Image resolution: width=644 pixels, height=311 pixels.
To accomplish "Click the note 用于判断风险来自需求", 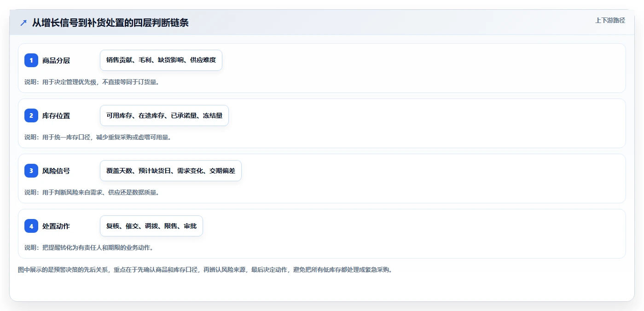I will [92, 192].
